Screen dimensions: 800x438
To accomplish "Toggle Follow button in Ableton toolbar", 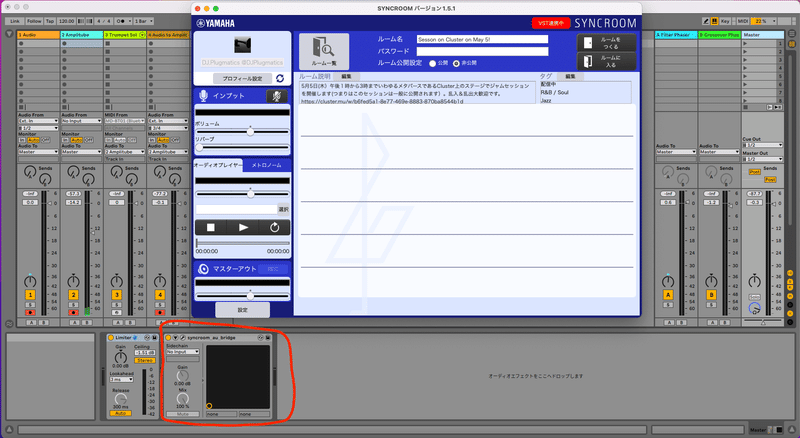I will 34,21.
